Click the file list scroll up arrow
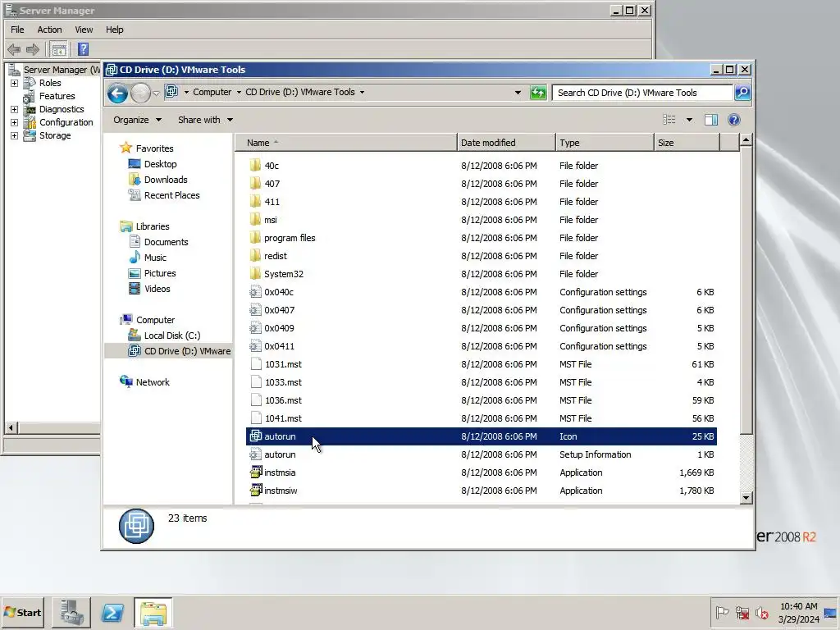The height and width of the screenshot is (630, 840). [x=746, y=140]
